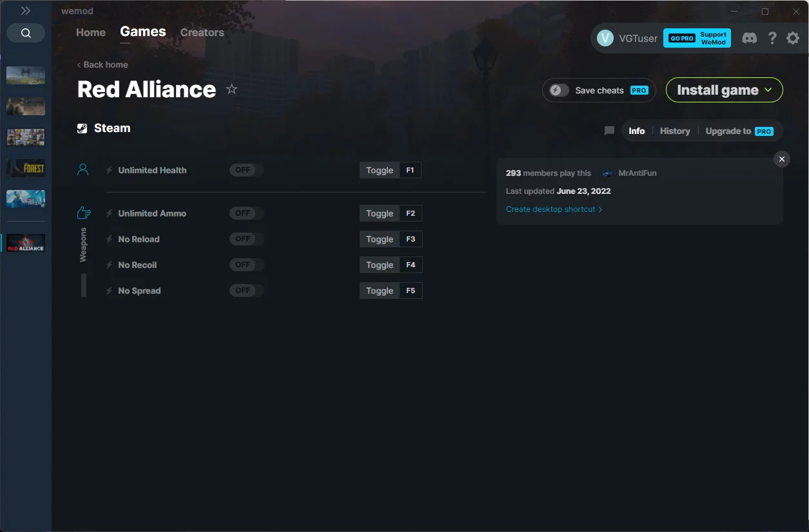
Task: Click the GO PRO Support WeMod button
Action: [697, 38]
